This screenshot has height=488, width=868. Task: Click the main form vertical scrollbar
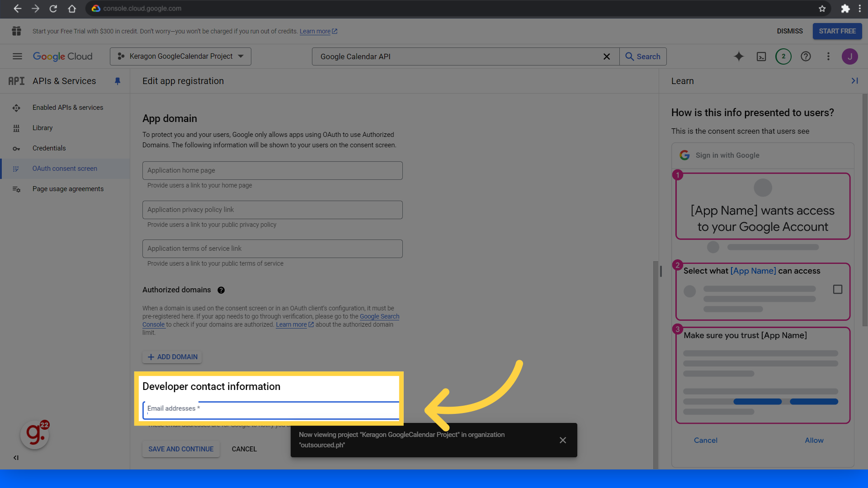[656, 365]
